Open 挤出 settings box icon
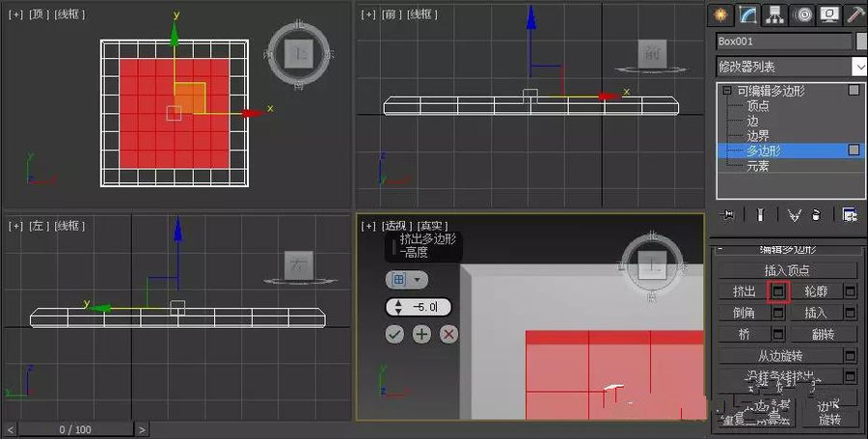 point(778,291)
